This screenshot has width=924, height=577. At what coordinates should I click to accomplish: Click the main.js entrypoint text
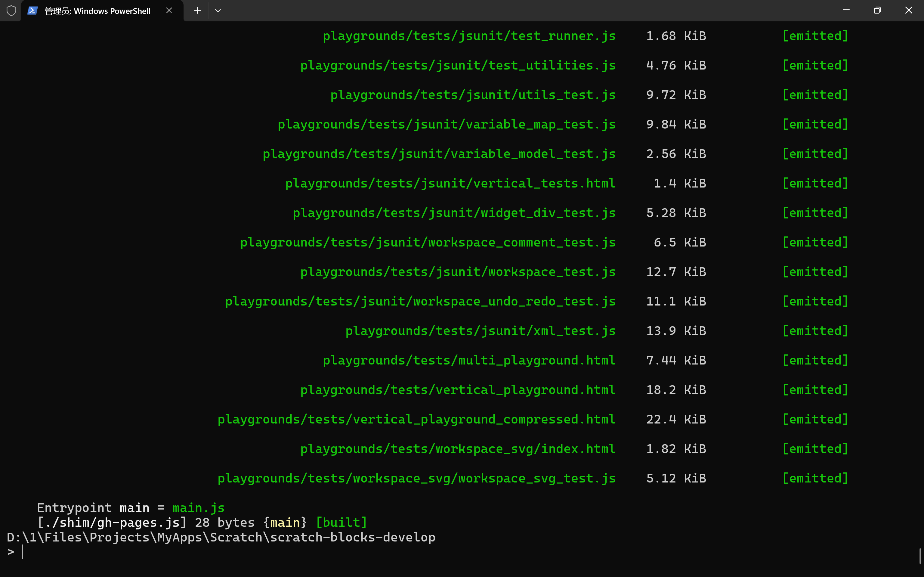pos(198,508)
